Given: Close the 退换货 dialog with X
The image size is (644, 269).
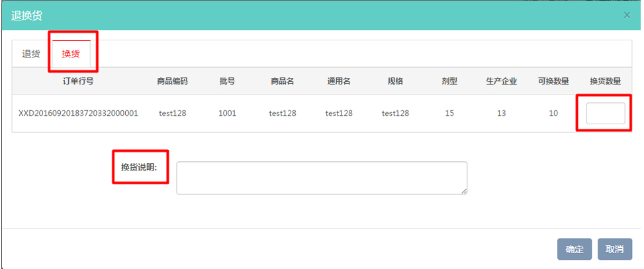Looking at the screenshot, I should pyautogui.click(x=627, y=15).
